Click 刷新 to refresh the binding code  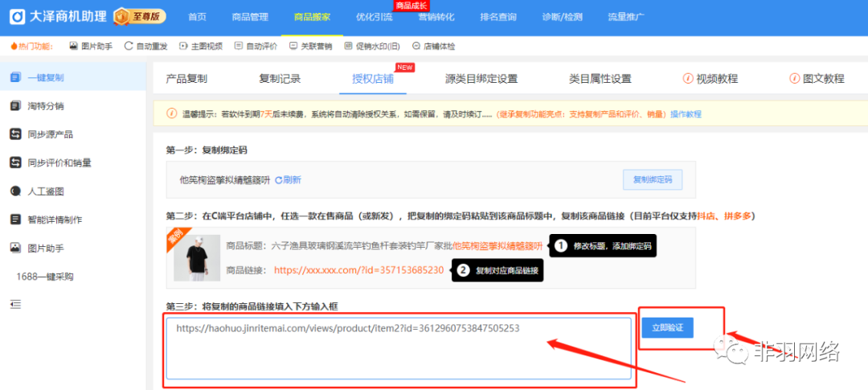[x=288, y=180]
